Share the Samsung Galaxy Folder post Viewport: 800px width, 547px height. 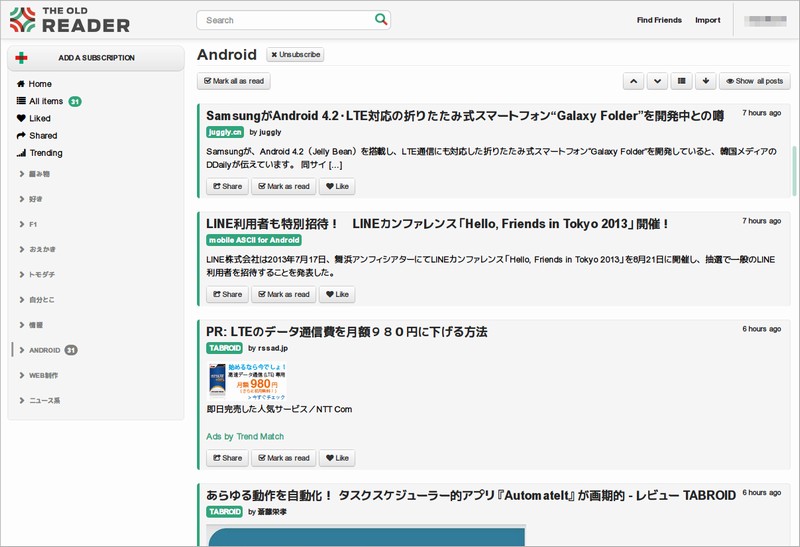[228, 186]
